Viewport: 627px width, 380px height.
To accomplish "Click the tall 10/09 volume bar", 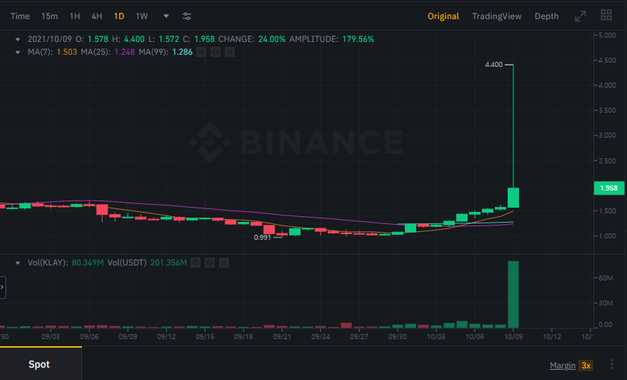I will (x=513, y=294).
